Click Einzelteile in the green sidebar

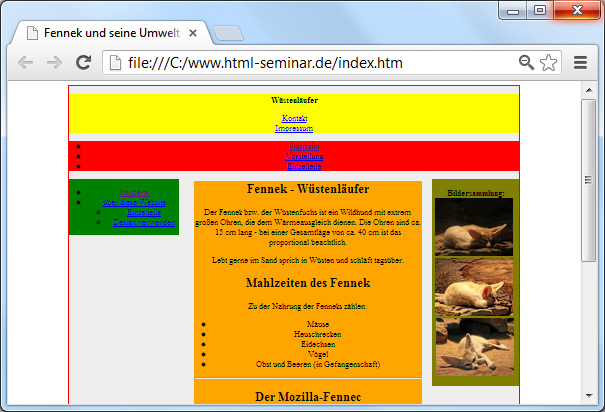(x=144, y=212)
